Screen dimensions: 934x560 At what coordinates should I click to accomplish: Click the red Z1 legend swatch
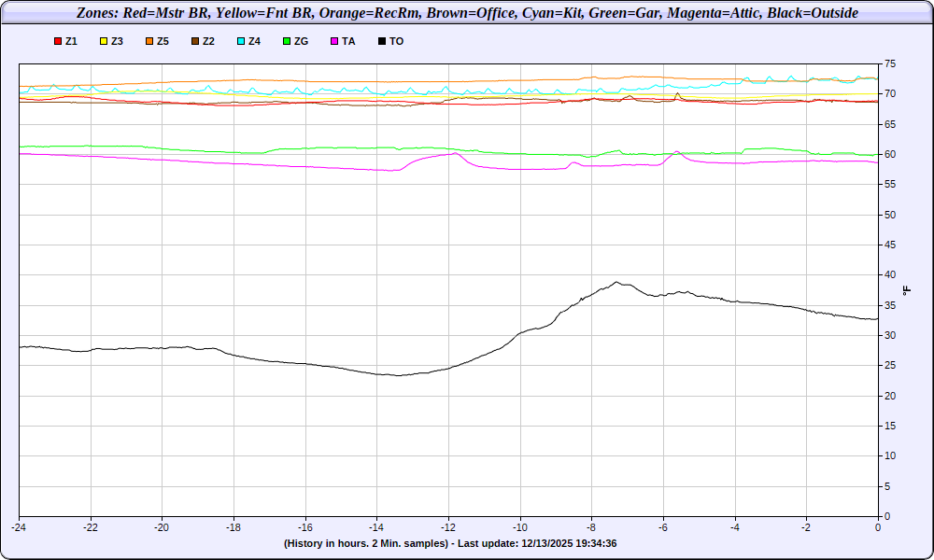click(x=58, y=42)
